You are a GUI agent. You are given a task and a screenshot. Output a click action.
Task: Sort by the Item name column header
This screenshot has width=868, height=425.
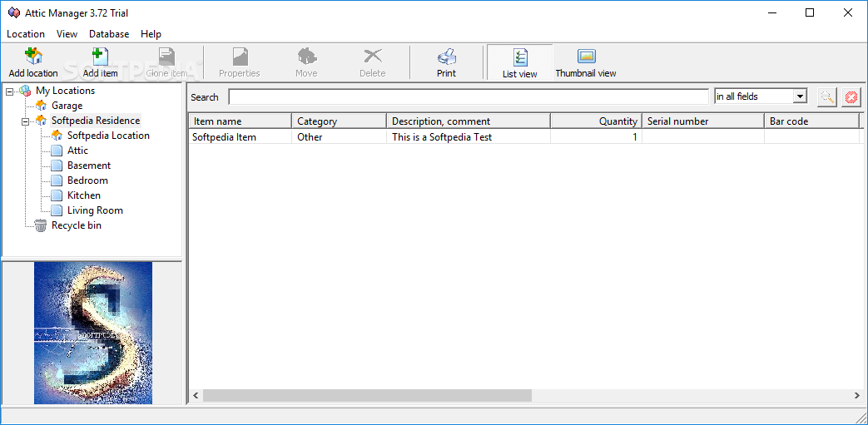(241, 121)
